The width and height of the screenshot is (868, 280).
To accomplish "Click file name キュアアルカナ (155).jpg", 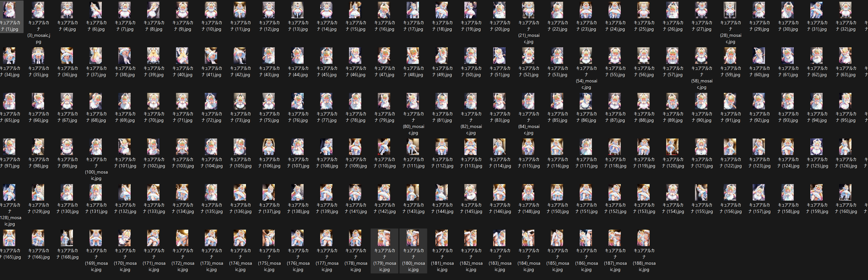I will point(702,208).
